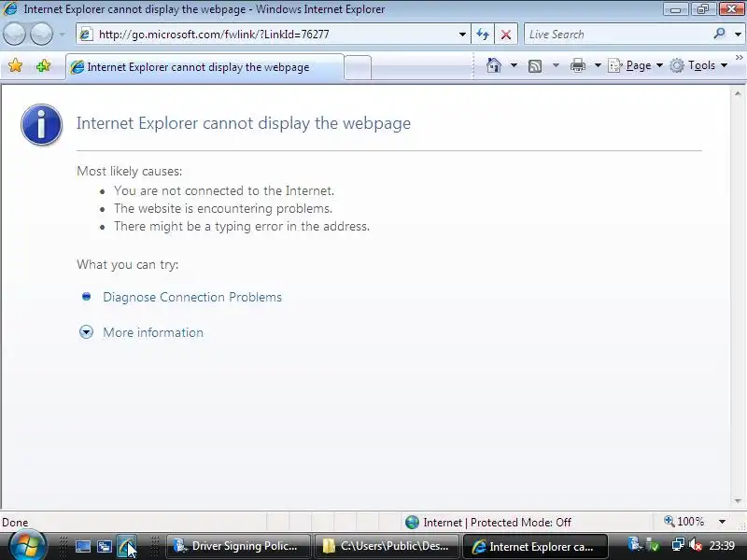Click the Add to Favorites icon
The height and width of the screenshot is (560, 747).
click(x=43, y=65)
